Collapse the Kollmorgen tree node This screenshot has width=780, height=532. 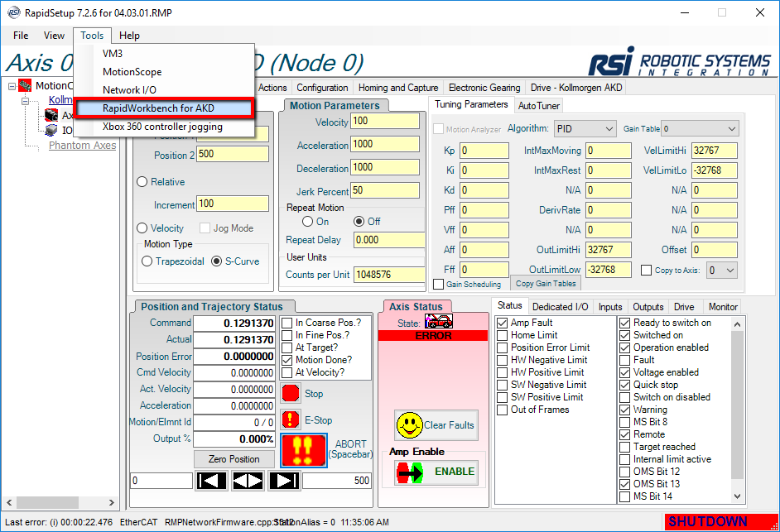[x=25, y=101]
